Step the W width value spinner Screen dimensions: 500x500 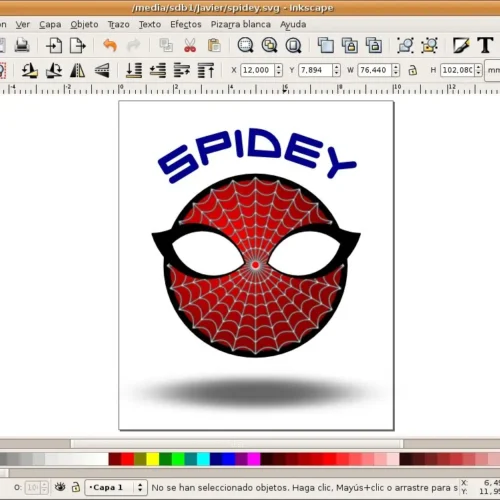coord(396,70)
